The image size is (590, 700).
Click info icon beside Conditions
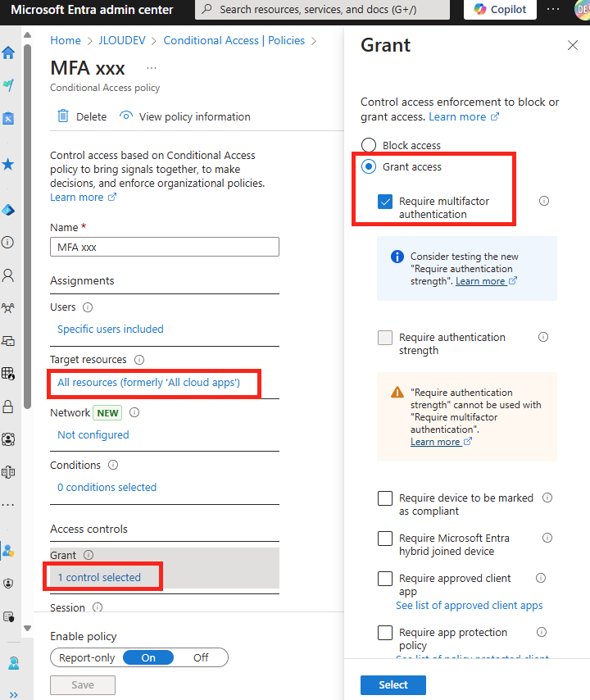[113, 465]
